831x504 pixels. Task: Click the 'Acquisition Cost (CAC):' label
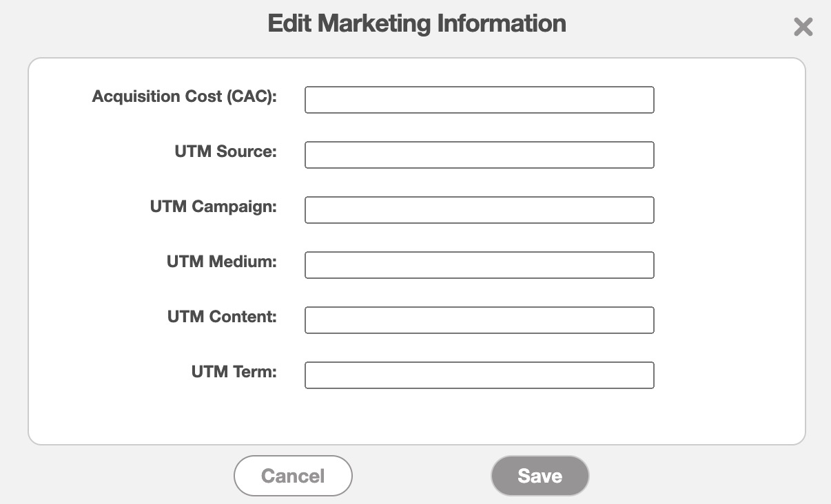pyautogui.click(x=184, y=96)
